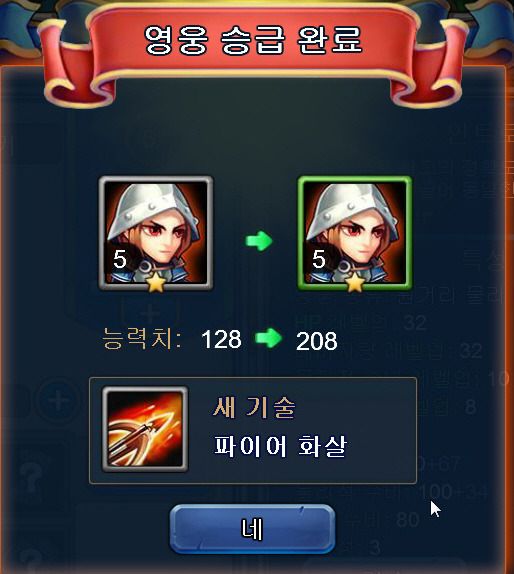The image size is (514, 574).
Task: Click the green arrow between stat values
Action: 268,338
